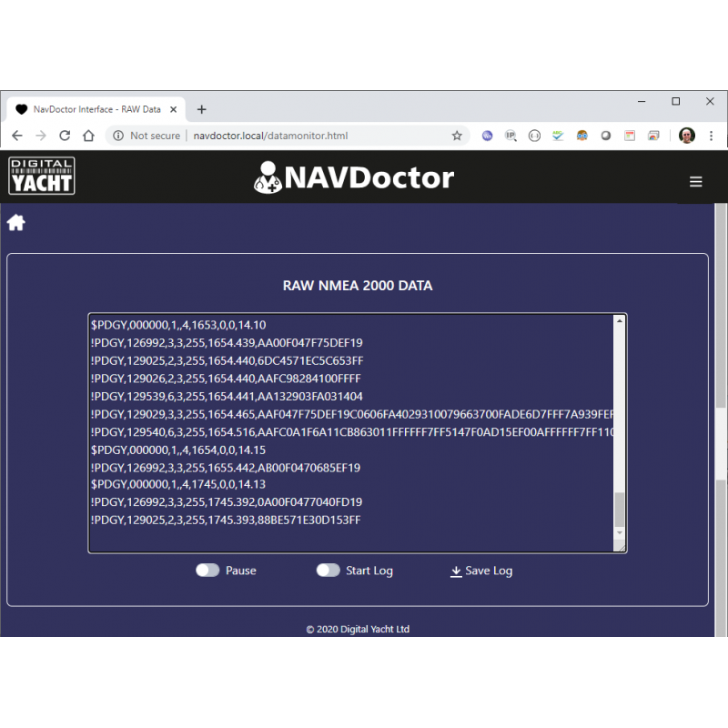
Task: Click the IP lookup extension icon
Action: point(511,136)
